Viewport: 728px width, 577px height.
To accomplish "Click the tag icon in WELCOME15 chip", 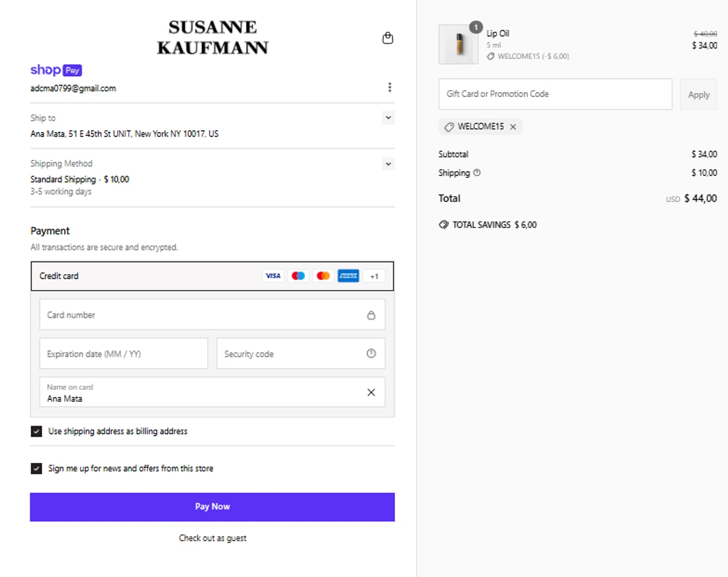I will [449, 127].
